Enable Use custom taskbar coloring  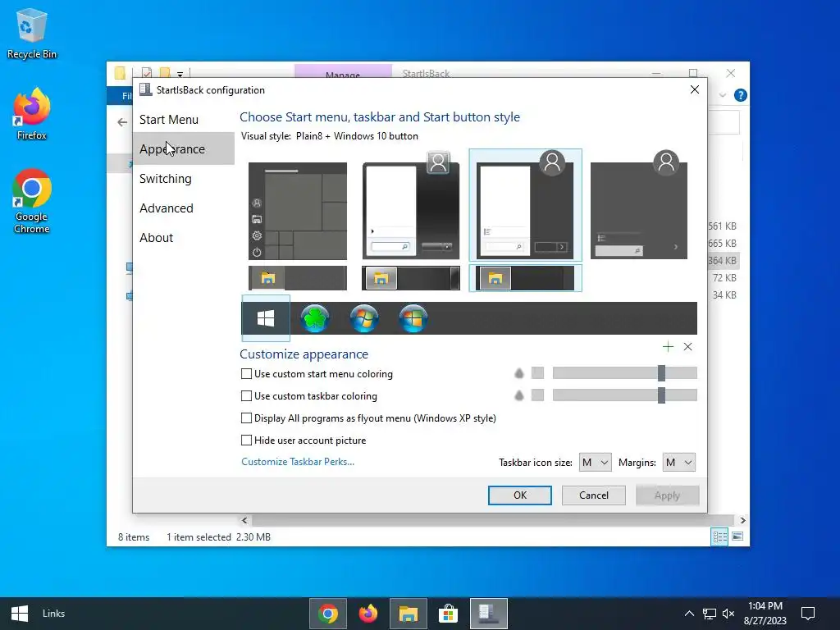tap(246, 396)
